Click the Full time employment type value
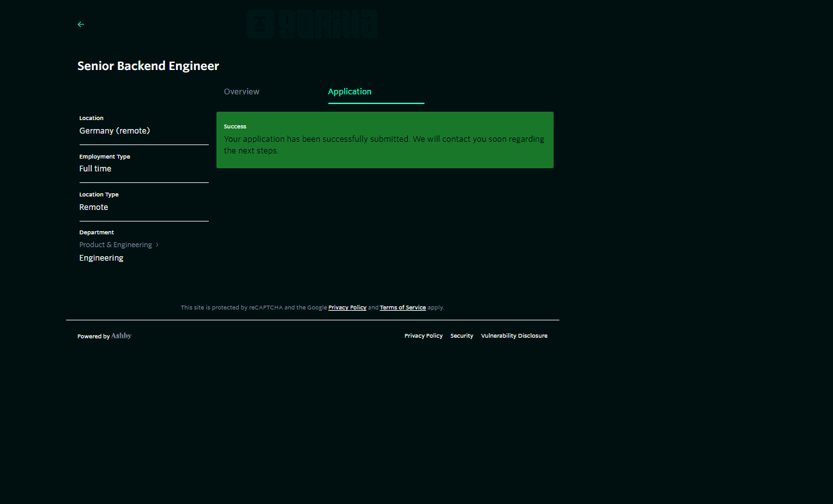 point(95,169)
